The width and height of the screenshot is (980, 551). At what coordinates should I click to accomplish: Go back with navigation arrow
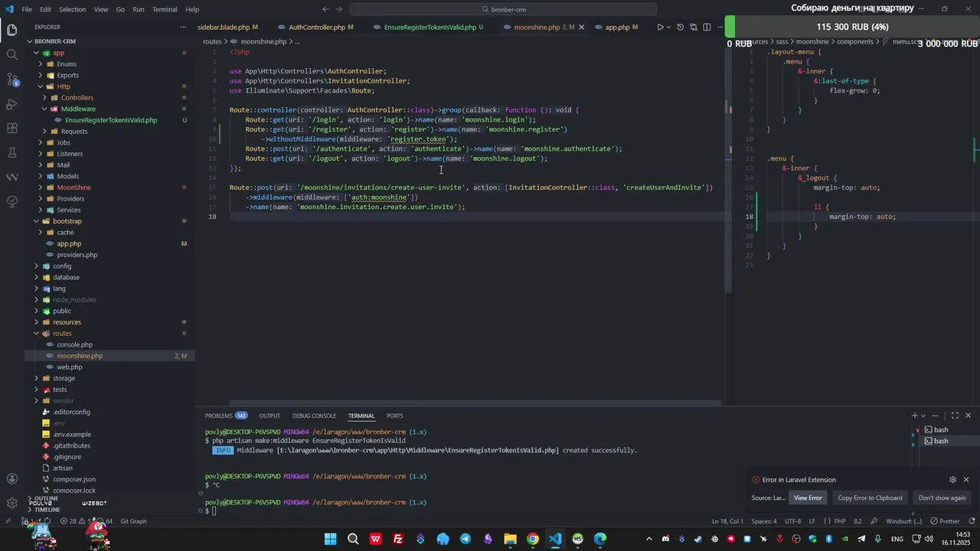325,9
